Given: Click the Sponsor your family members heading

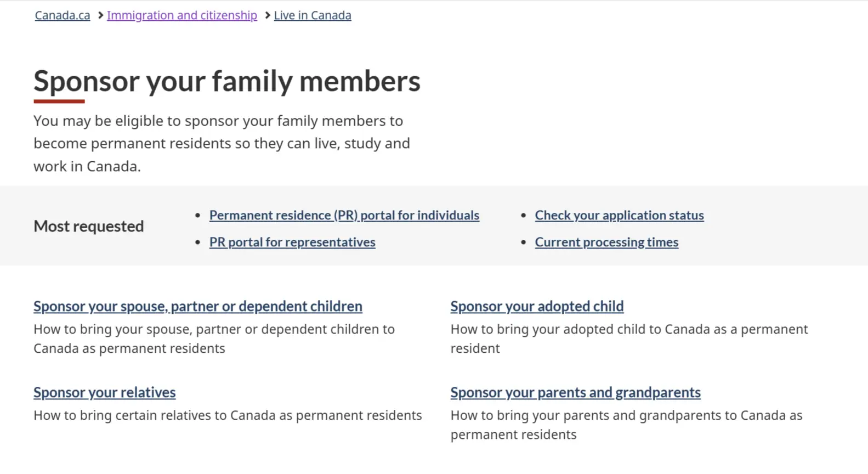Looking at the screenshot, I should 226,81.
